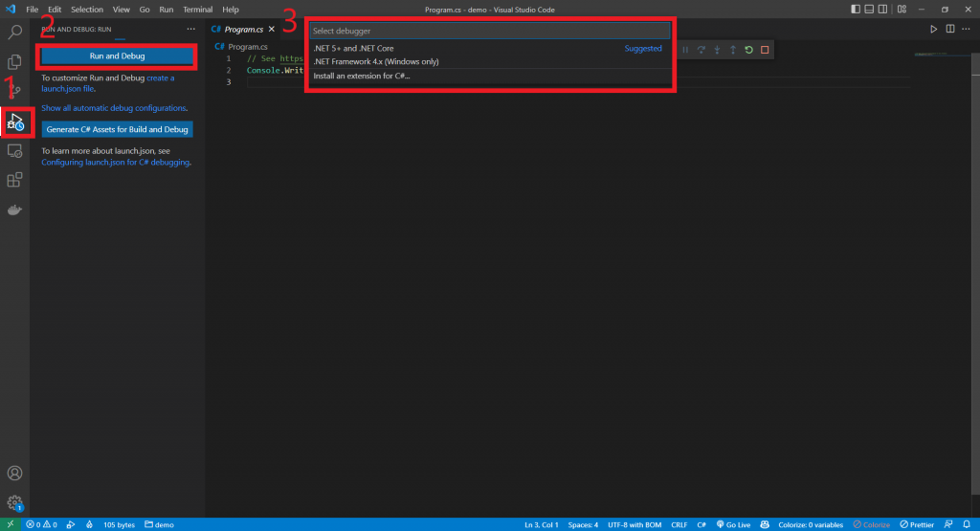
Task: Click the debug Step Out icon
Action: (x=733, y=50)
